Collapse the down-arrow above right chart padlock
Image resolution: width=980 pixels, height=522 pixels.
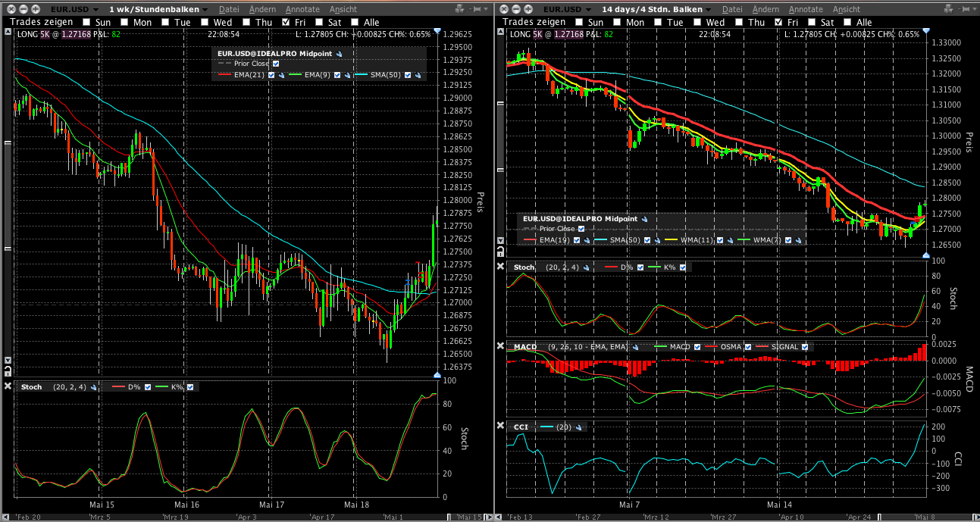pyautogui.click(x=501, y=240)
